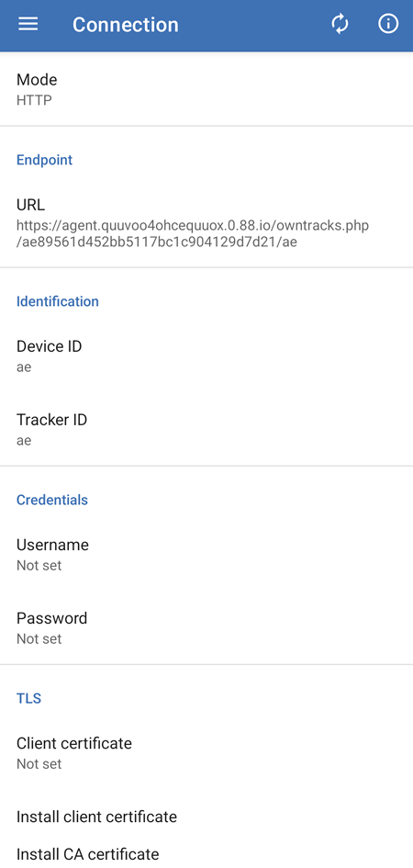Select Install CA certificate
413x868 pixels.
click(206, 853)
